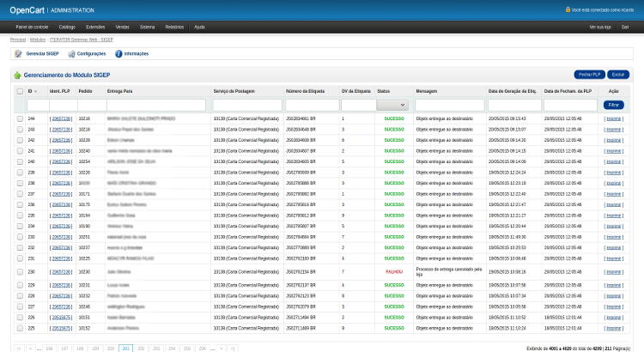Click ITERATOR Sistemas Web - SIGEP breadcrumb
The height and width of the screenshot is (352, 644).
(x=82, y=39)
